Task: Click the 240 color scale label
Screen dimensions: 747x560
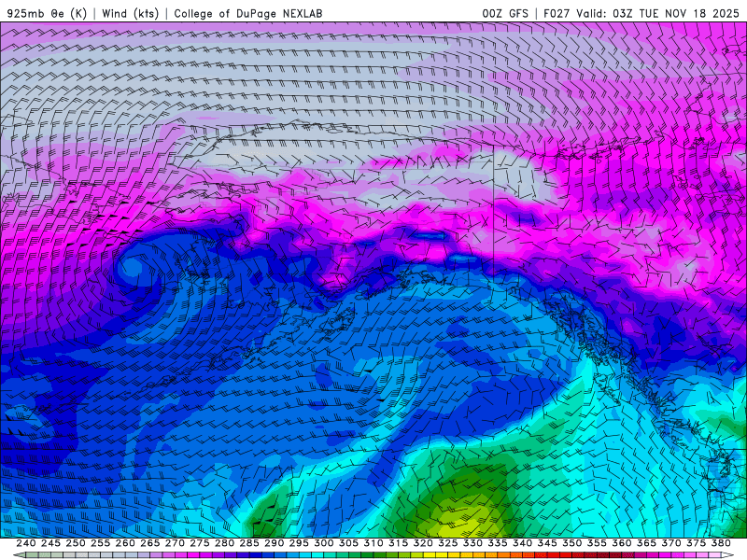Action: [26, 543]
